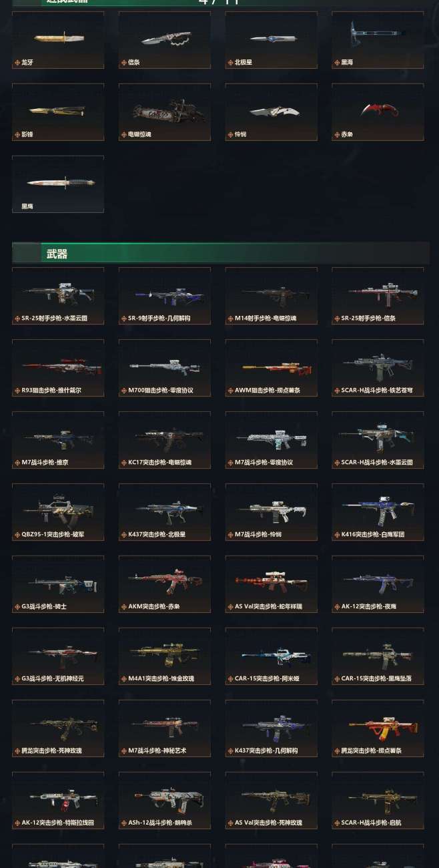Pick the 怜悯 blade skin
Screen dimensions: 439x868
tap(271, 112)
